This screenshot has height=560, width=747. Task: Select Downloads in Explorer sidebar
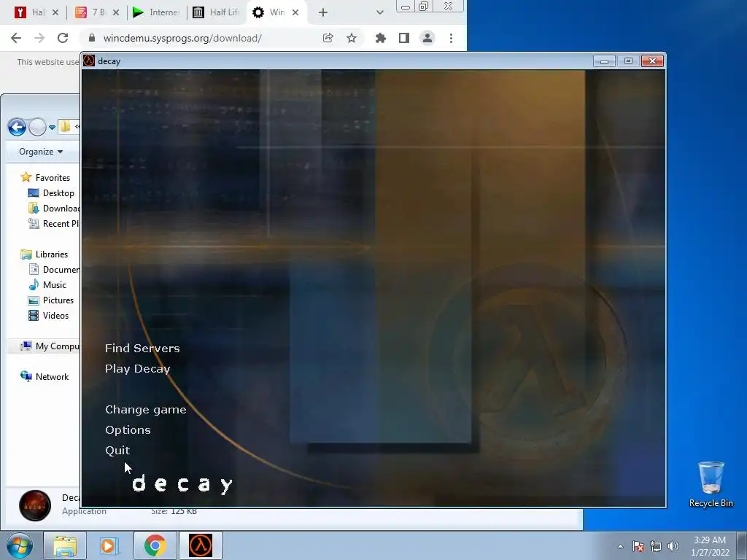point(53,208)
